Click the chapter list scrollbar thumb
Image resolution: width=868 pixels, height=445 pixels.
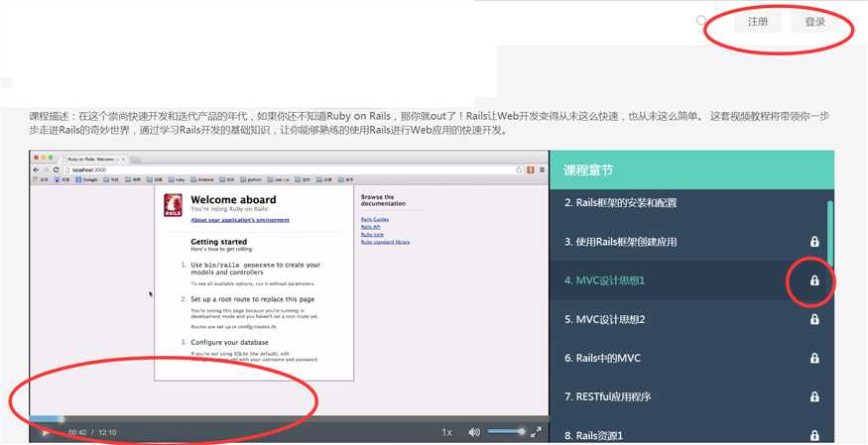click(x=830, y=233)
